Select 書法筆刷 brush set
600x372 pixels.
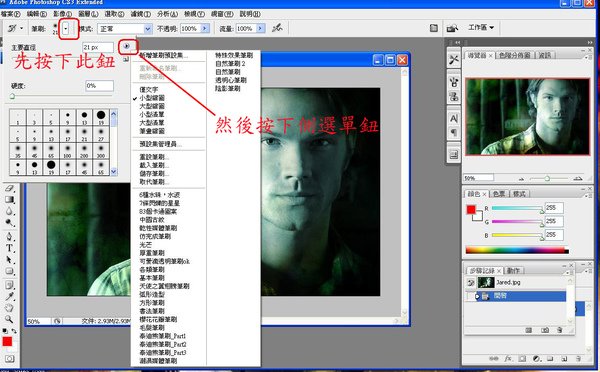[152, 311]
